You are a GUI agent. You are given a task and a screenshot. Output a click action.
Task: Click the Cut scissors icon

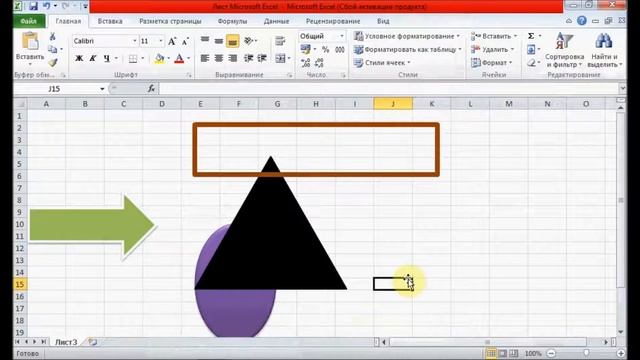point(52,36)
